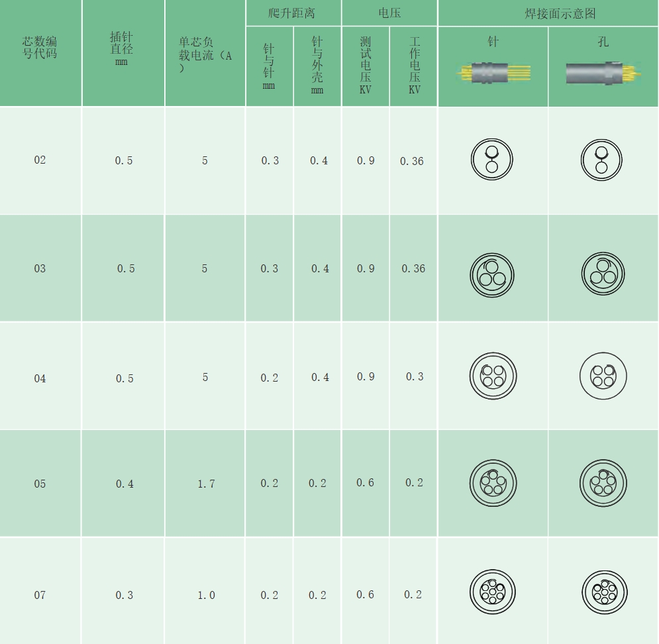Image resolution: width=659 pixels, height=644 pixels.
Task: Select the 7-core socket solder diagram in row 07
Action: pos(604,592)
